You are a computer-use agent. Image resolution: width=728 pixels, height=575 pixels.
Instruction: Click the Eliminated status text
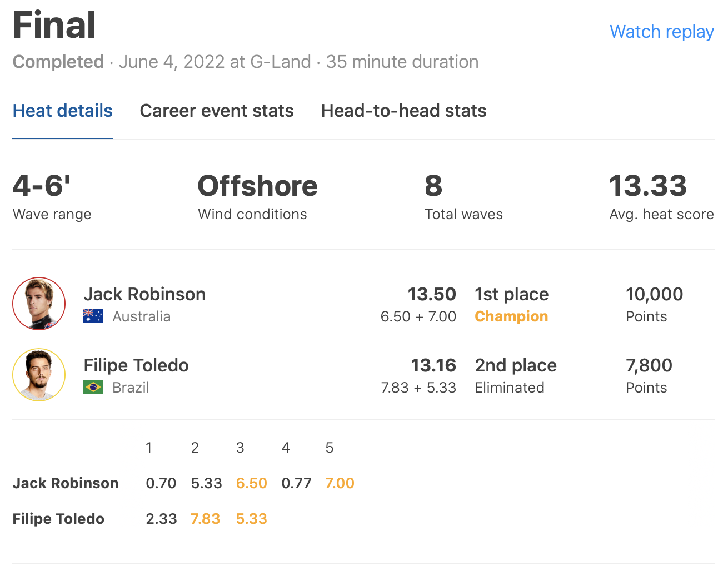pos(509,388)
